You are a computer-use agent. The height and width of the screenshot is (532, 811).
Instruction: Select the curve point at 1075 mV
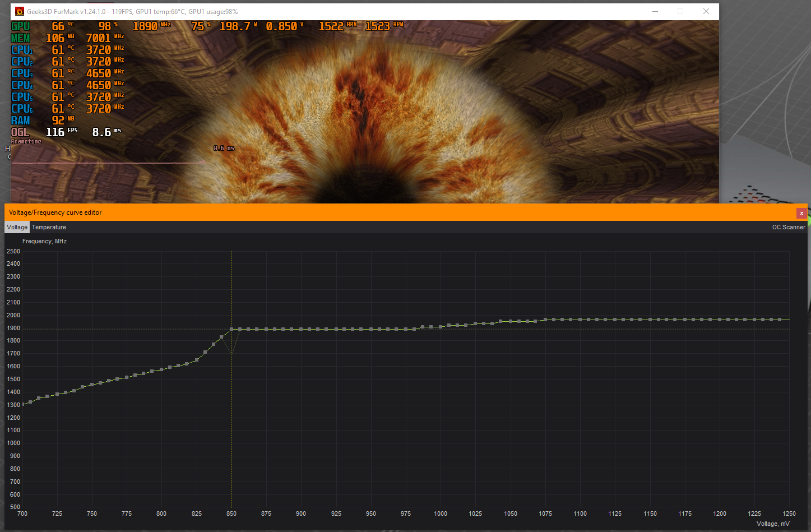[x=545, y=320]
